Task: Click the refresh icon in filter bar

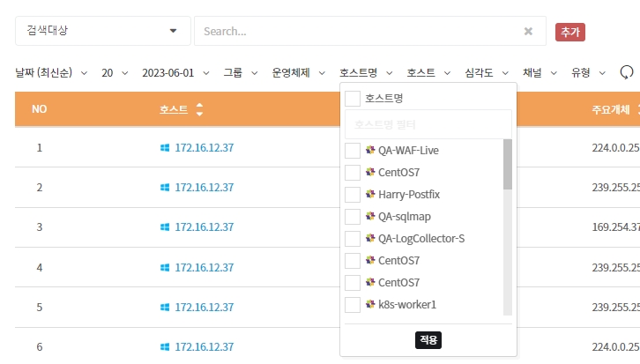Action: coord(627,72)
